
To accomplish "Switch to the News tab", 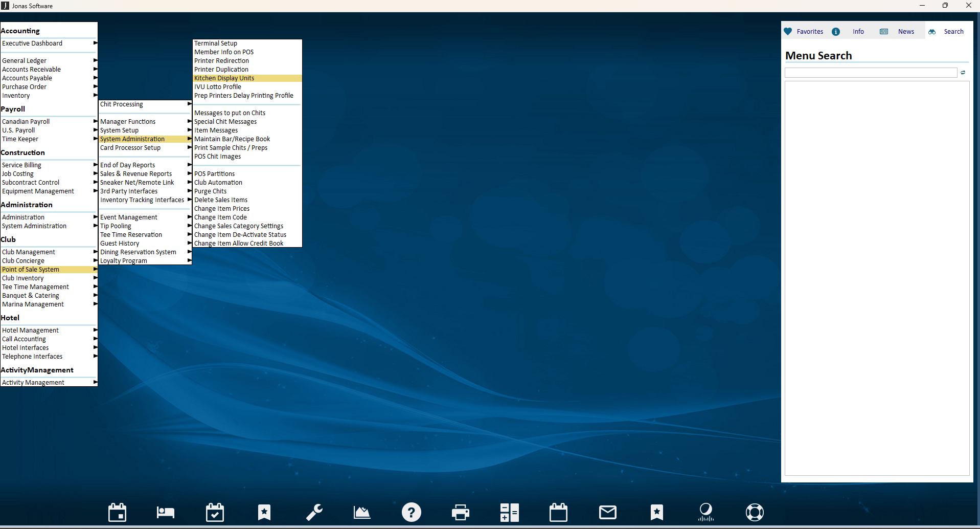I will click(906, 32).
